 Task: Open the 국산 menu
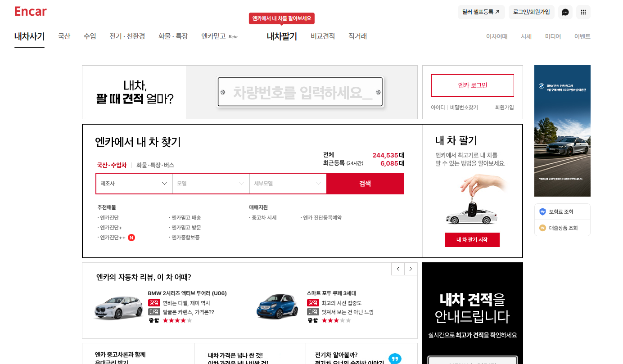pos(64,36)
